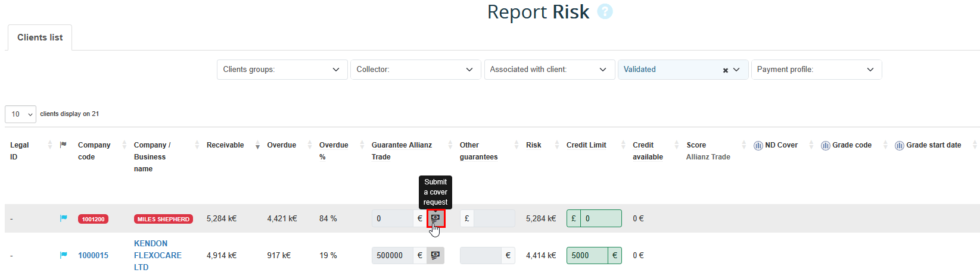Open the Report Risk help icon
This screenshot has height=279, width=980.
click(x=605, y=12)
